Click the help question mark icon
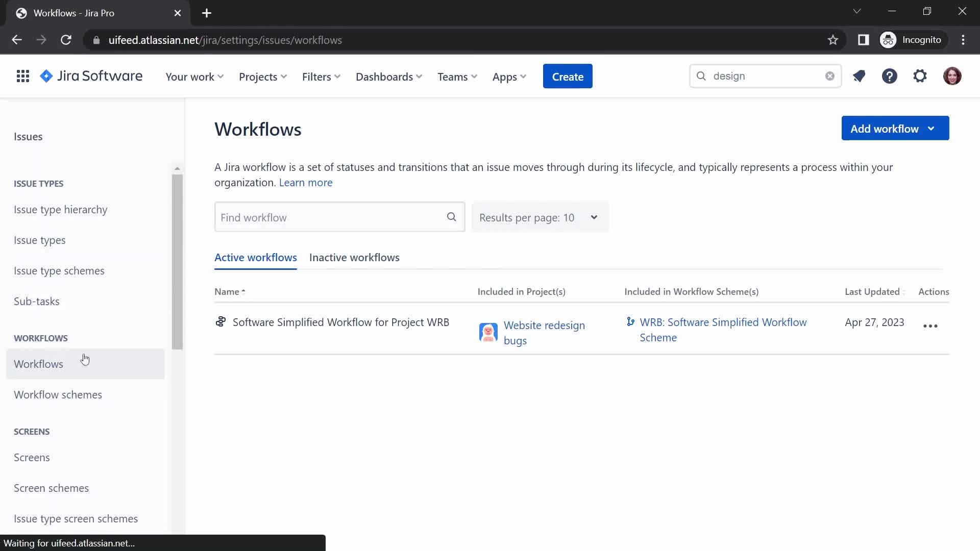The width and height of the screenshot is (980, 551). coord(890,76)
